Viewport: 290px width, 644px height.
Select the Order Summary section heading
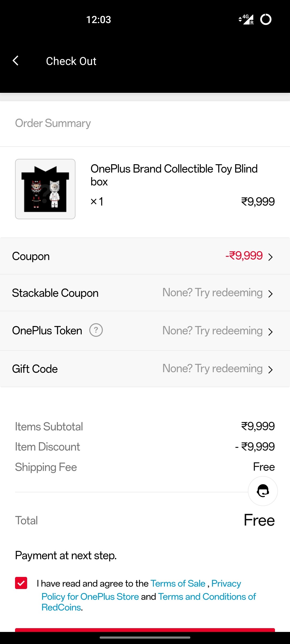click(53, 123)
